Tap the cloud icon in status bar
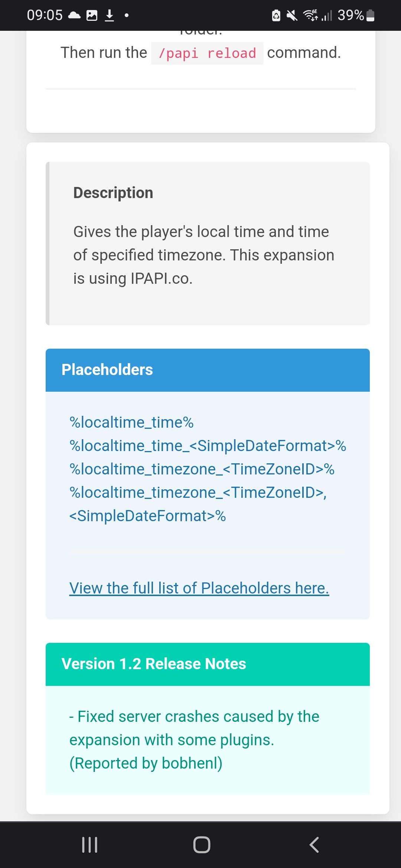 click(74, 15)
